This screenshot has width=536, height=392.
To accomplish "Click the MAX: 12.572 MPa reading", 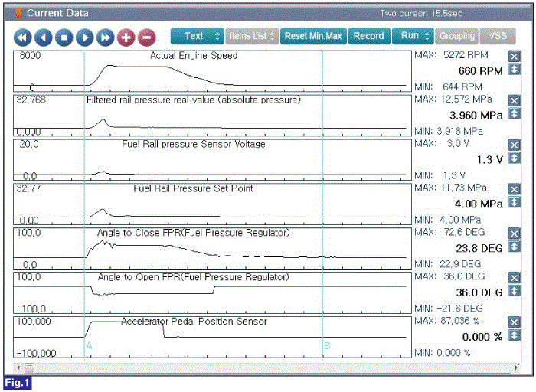I will (453, 100).
